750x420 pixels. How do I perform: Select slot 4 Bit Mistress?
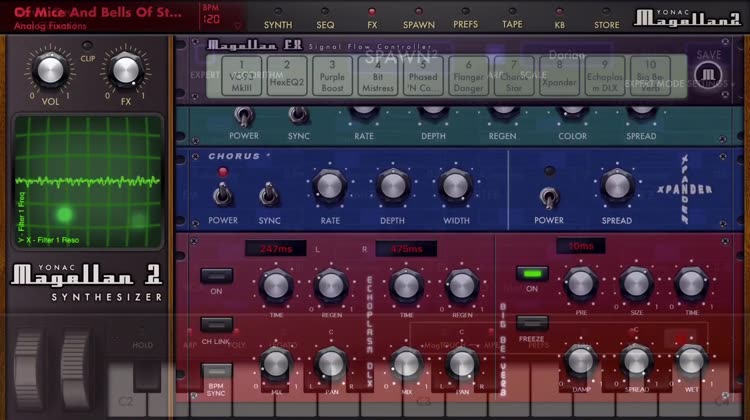(378, 76)
